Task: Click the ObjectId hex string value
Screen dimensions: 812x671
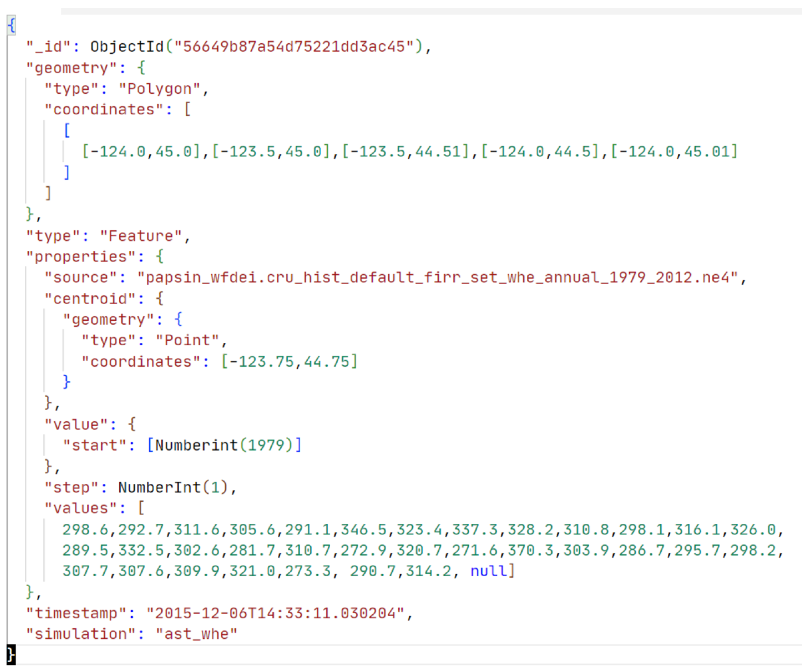Action: click(x=293, y=47)
